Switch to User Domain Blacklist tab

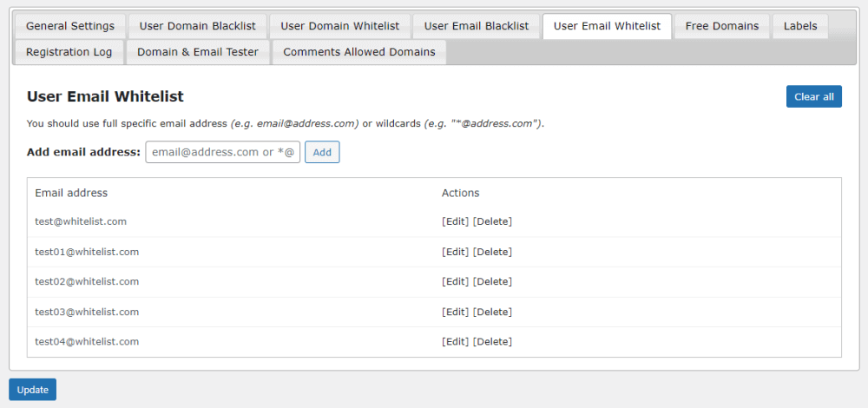(198, 26)
